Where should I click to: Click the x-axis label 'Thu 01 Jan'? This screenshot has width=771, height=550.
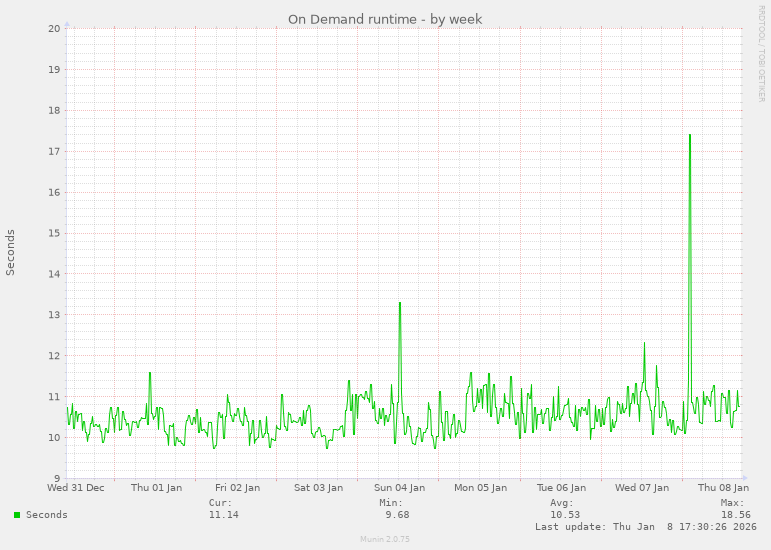pyautogui.click(x=156, y=488)
